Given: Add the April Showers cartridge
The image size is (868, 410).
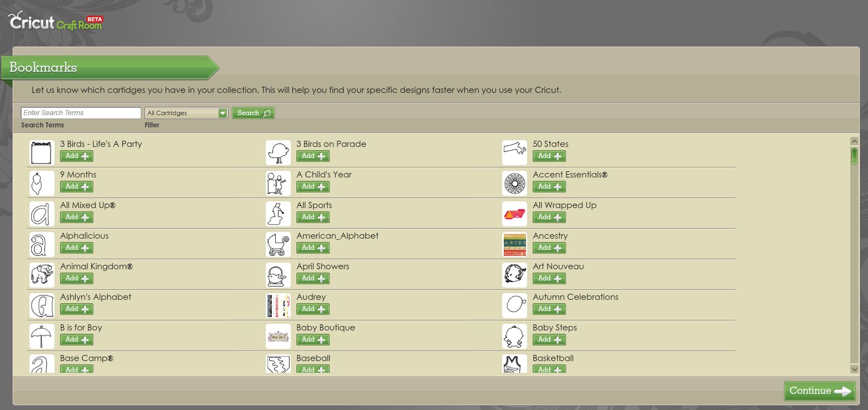Looking at the screenshot, I should point(313,279).
